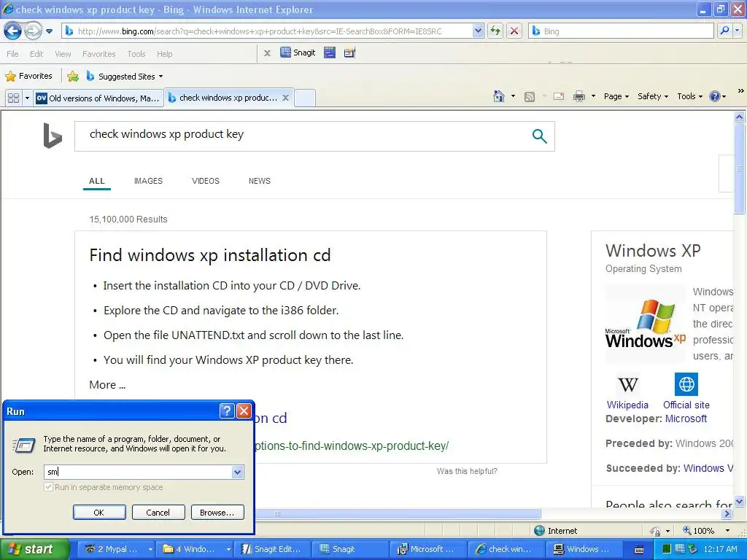
Task: Switch to Old versions of Windows tab
Action: point(98,98)
